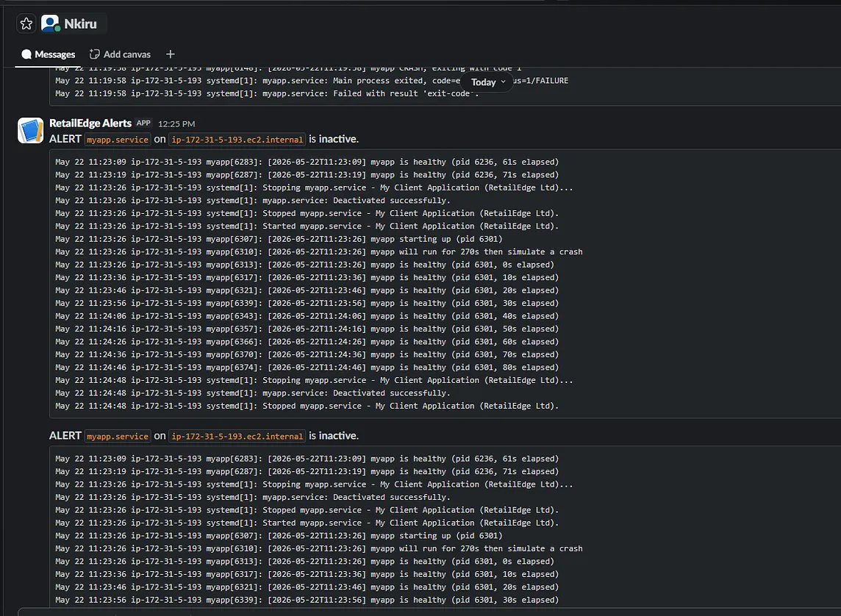Add a new tab with plus icon
841x616 pixels.
coord(170,54)
